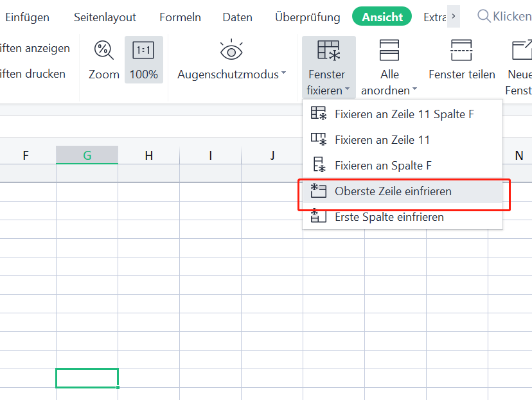
Task: Click the Erste Spalte einfrieren snowflake icon
Action: [320, 217]
